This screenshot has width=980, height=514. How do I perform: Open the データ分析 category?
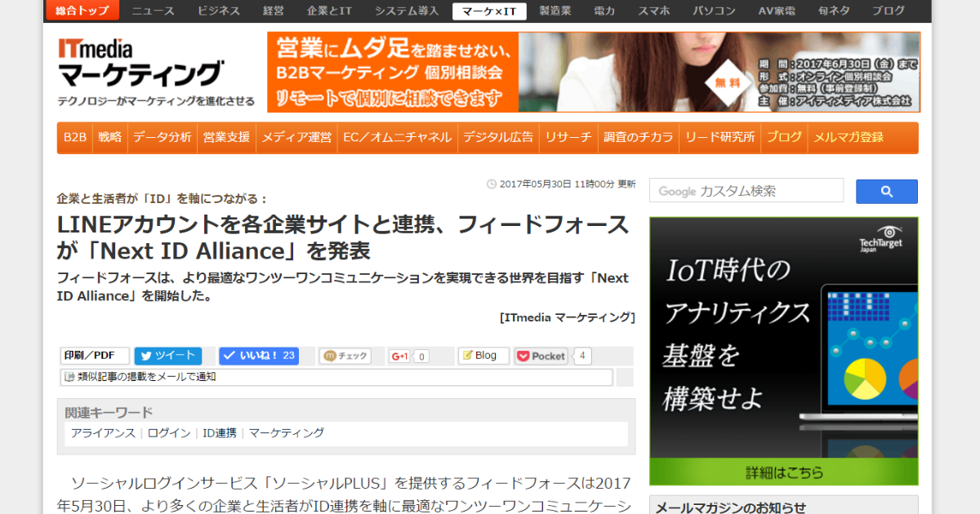tap(162, 137)
